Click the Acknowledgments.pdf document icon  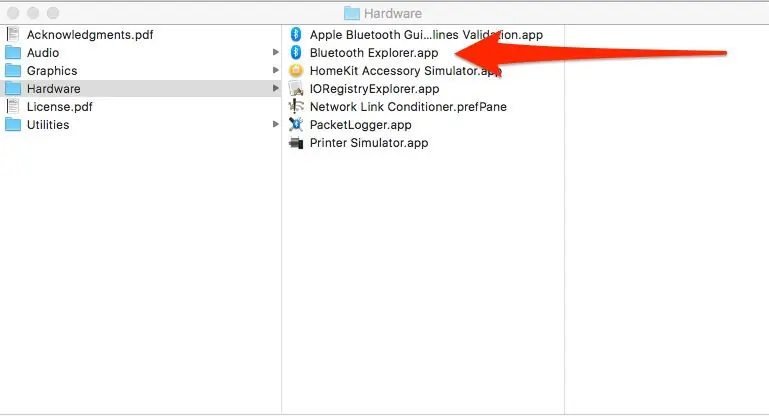click(x=13, y=34)
